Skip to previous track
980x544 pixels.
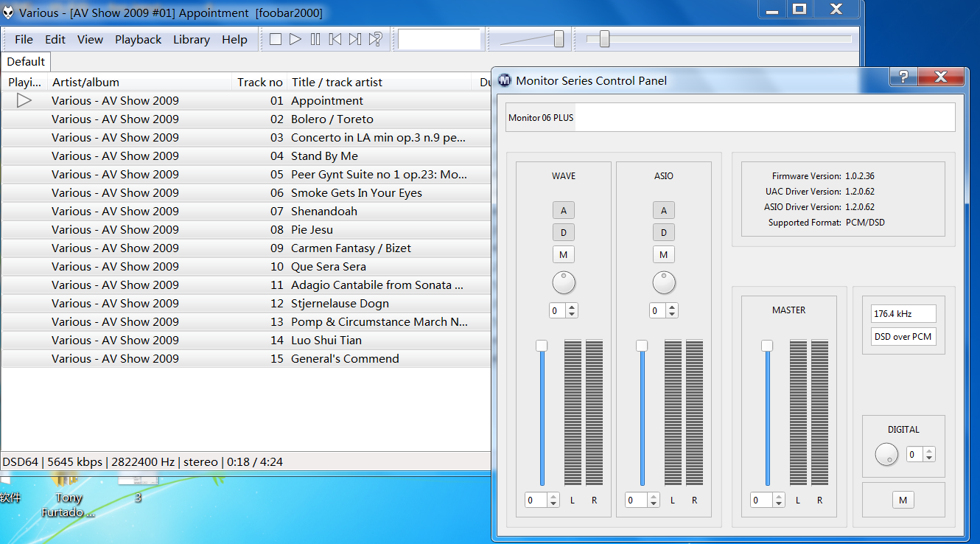pyautogui.click(x=335, y=40)
